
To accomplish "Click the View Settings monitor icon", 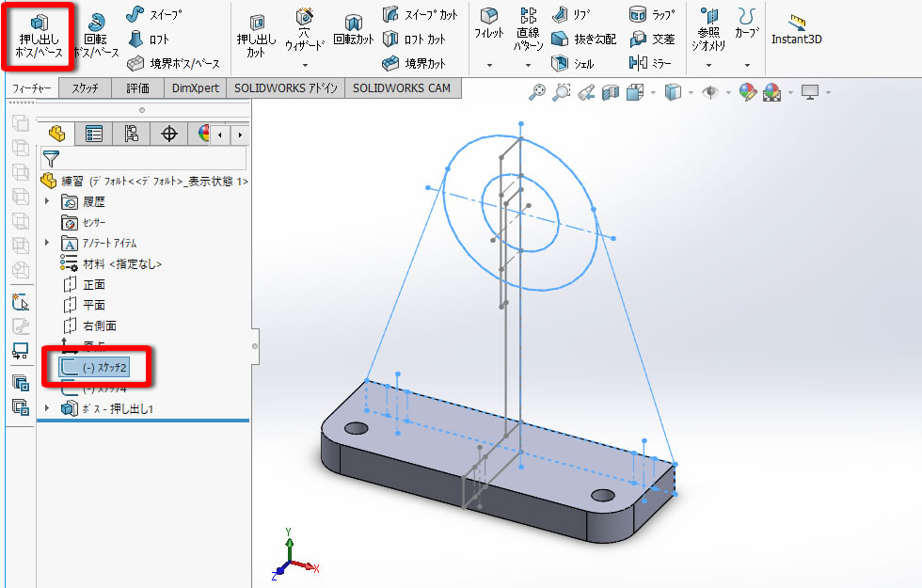I will [x=810, y=92].
